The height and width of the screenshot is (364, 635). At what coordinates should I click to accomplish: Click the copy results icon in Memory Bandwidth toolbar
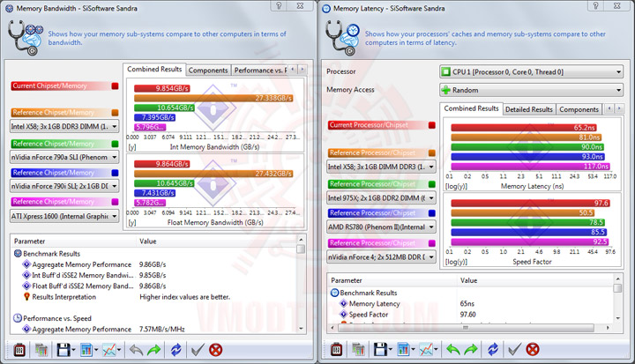click(41, 349)
